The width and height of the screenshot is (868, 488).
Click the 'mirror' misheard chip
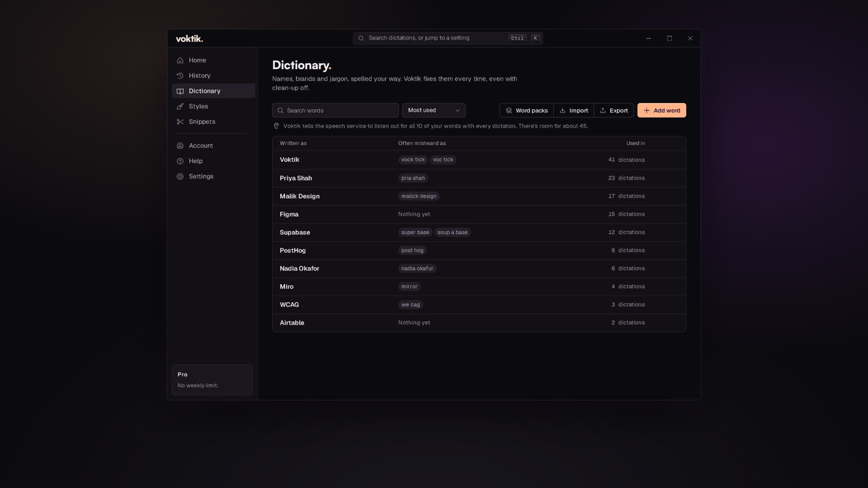[x=410, y=287]
